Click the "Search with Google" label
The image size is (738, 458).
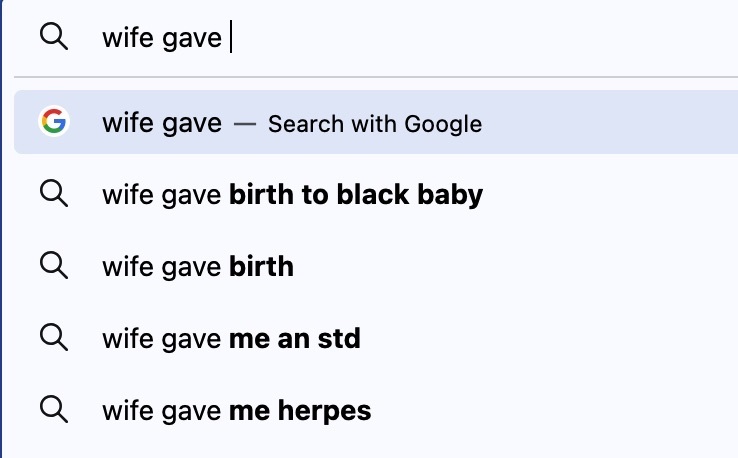click(x=375, y=124)
